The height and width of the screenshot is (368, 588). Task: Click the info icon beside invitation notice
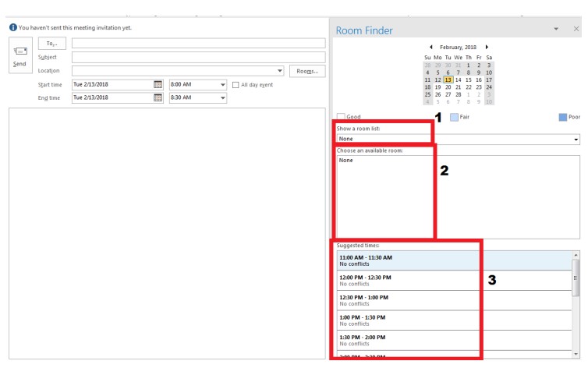13,27
